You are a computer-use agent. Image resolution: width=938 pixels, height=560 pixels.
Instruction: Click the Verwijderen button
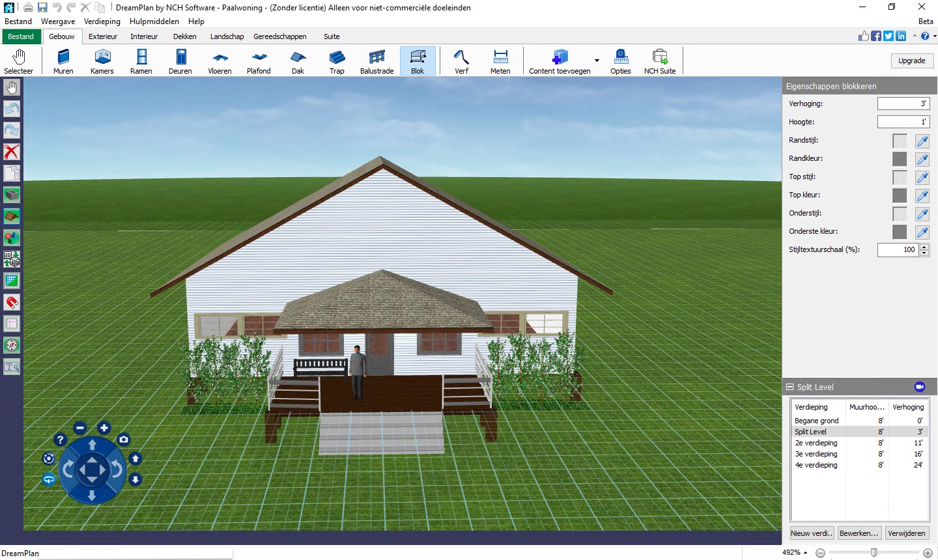click(x=907, y=533)
